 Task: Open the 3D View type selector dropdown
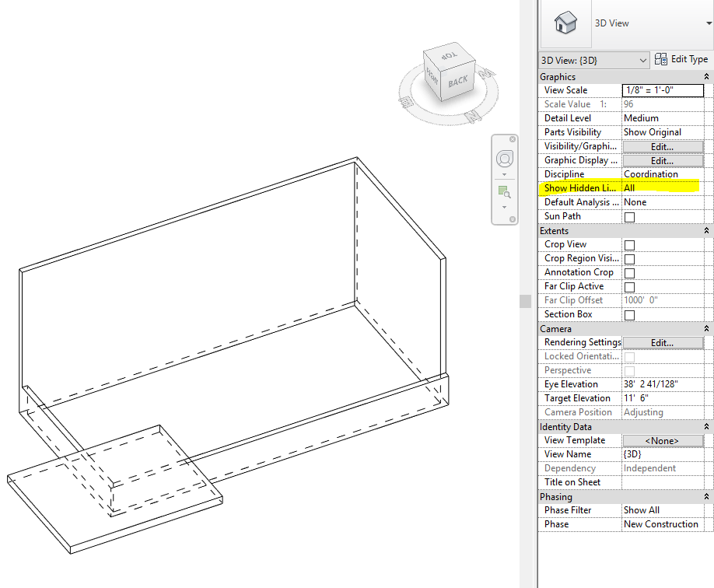click(642, 60)
